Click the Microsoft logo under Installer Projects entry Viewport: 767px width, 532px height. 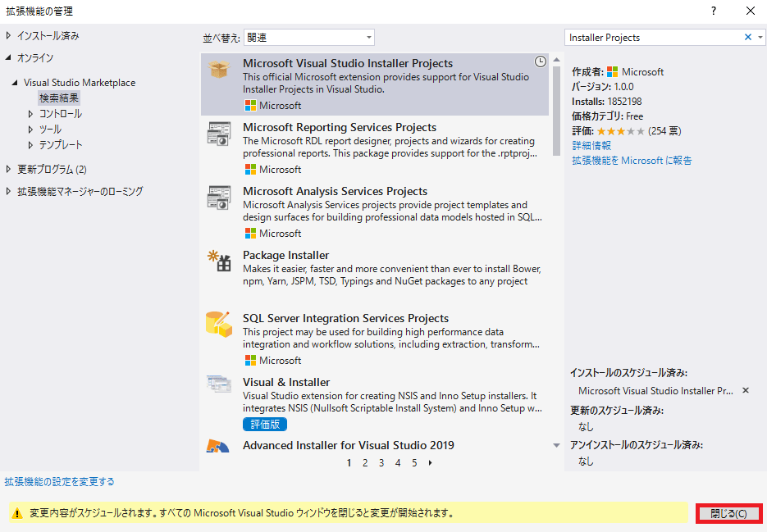250,105
